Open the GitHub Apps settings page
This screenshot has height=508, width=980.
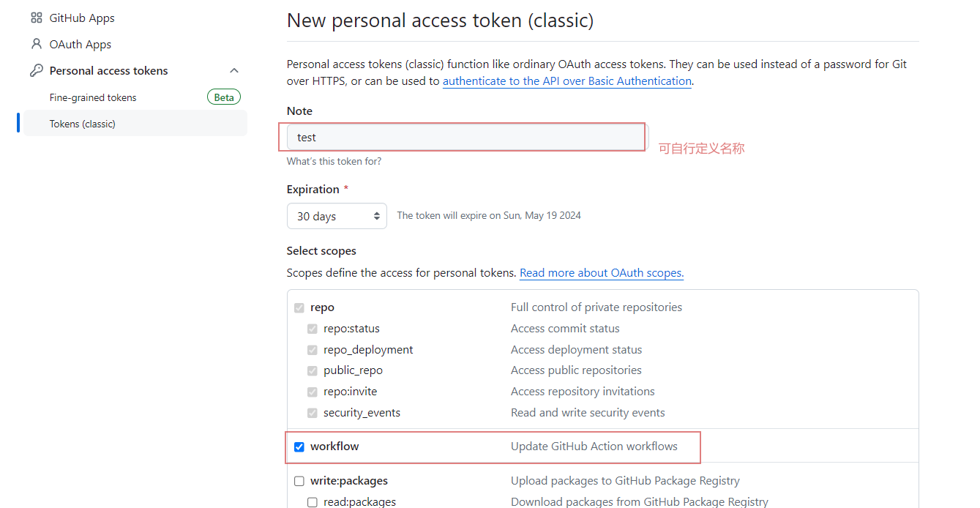(x=82, y=18)
